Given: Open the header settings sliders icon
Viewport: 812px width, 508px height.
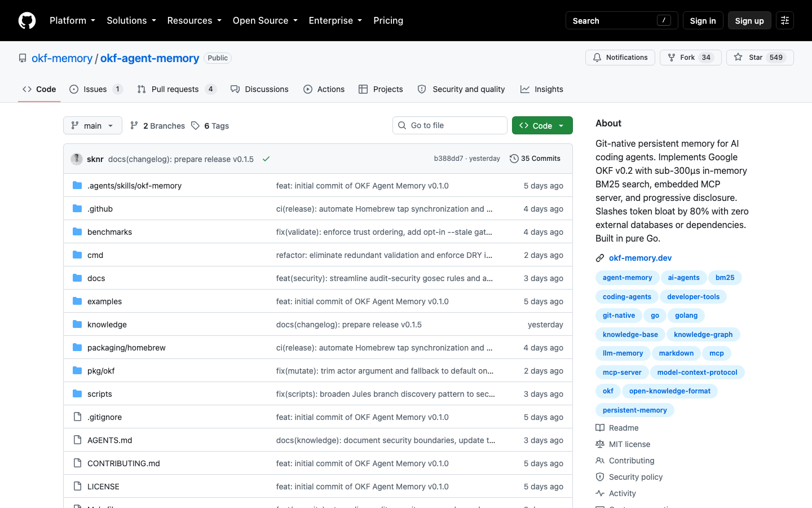Looking at the screenshot, I should [x=785, y=20].
